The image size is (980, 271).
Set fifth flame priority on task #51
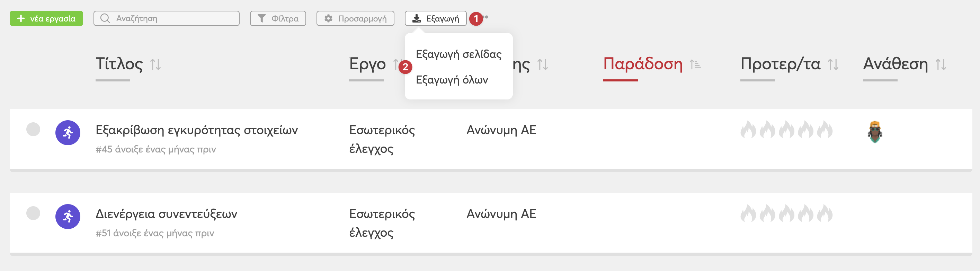click(x=825, y=213)
